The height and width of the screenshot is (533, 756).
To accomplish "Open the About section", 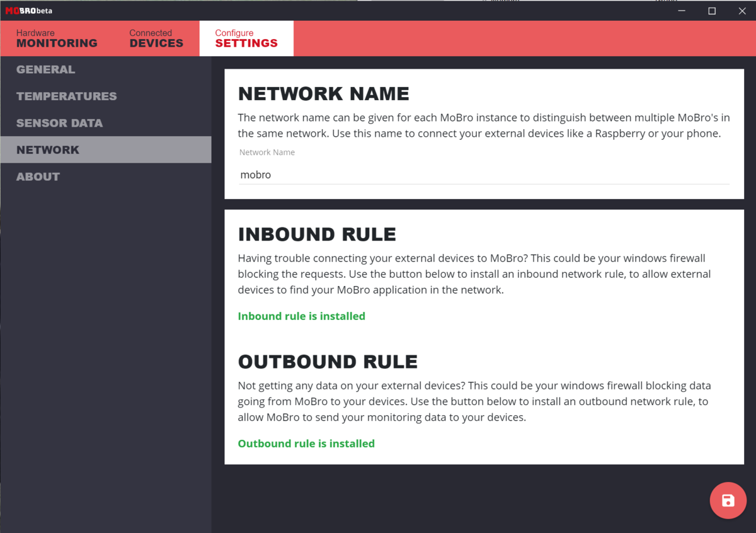I will pos(106,176).
